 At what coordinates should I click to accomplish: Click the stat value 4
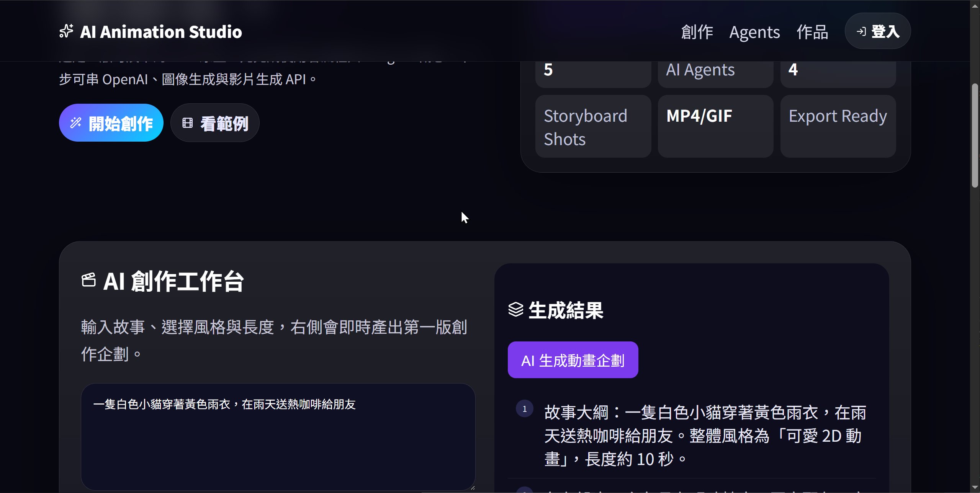pyautogui.click(x=793, y=70)
